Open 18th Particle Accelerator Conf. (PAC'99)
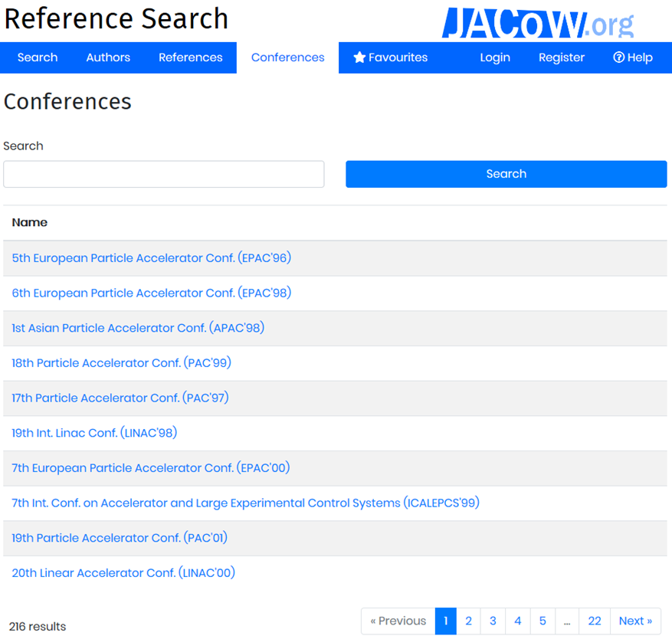This screenshot has width=672, height=639. pyautogui.click(x=121, y=363)
